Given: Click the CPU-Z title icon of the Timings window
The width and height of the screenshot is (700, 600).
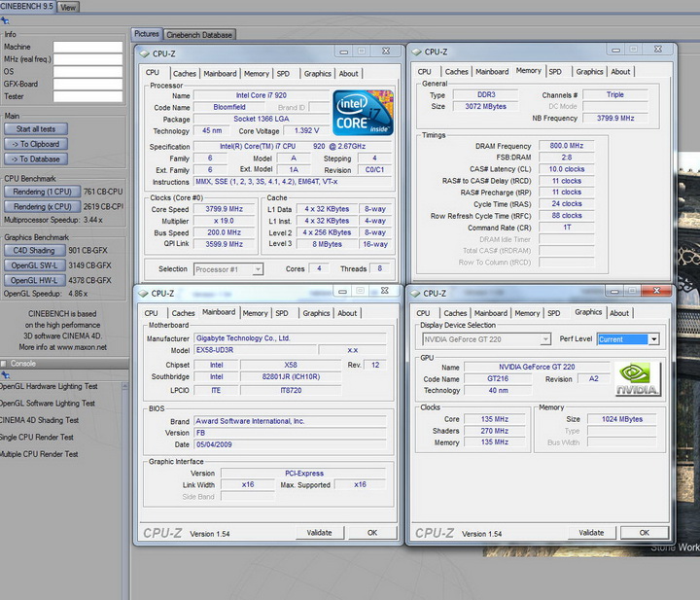Looking at the screenshot, I should coord(416,52).
